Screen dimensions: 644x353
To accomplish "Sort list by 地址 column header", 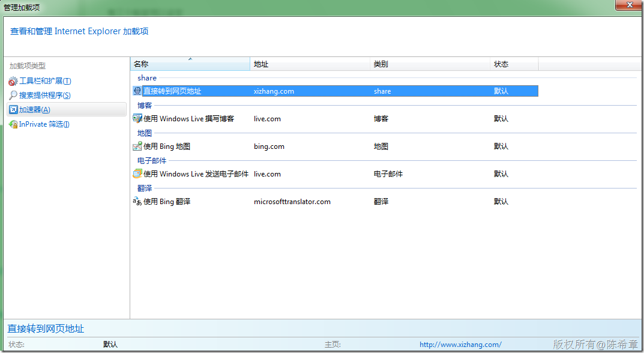I will pos(310,64).
